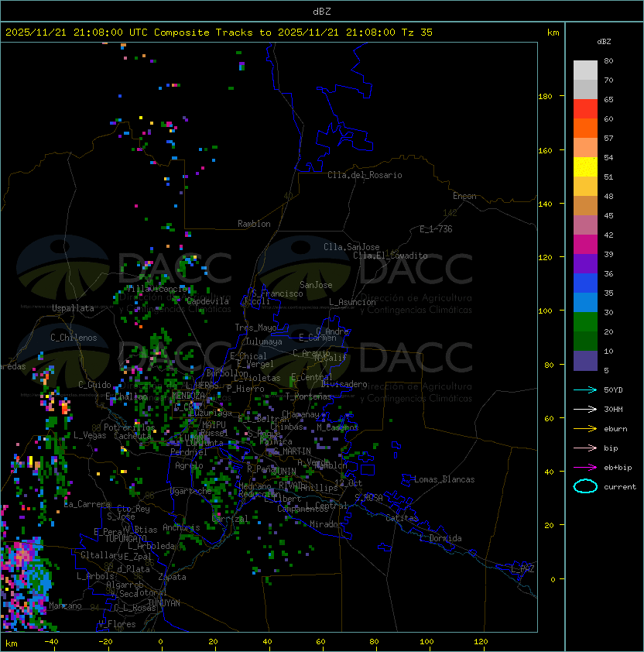This screenshot has width=644, height=652.
Task: Click the 'TUNUYAN' map label
Action: [164, 603]
